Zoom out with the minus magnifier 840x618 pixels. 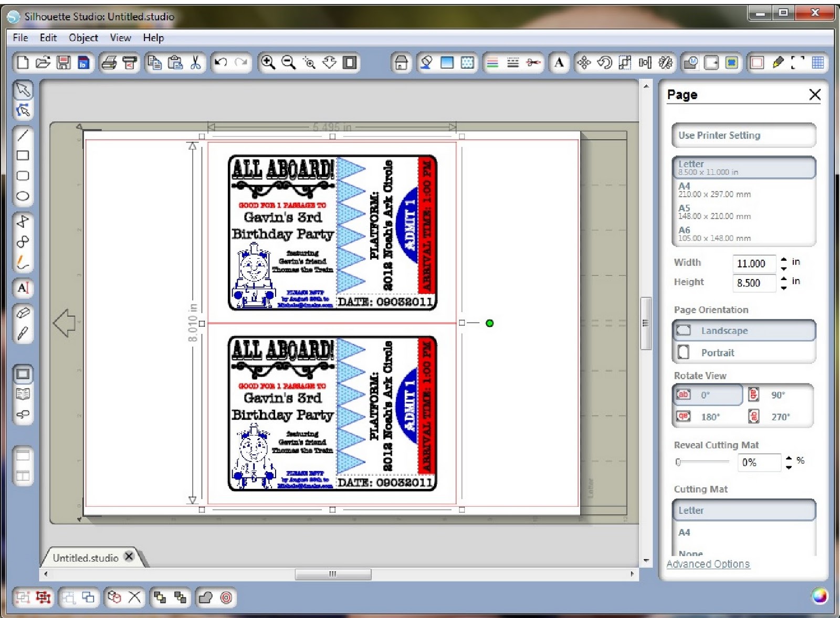(x=288, y=63)
